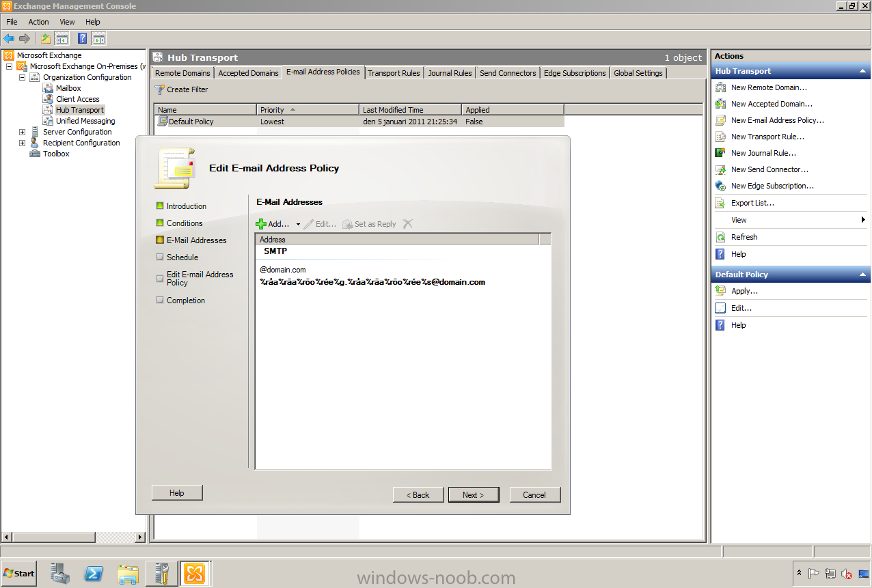Click the New Transport Rule icon
This screenshot has height=588, width=872.
click(720, 137)
